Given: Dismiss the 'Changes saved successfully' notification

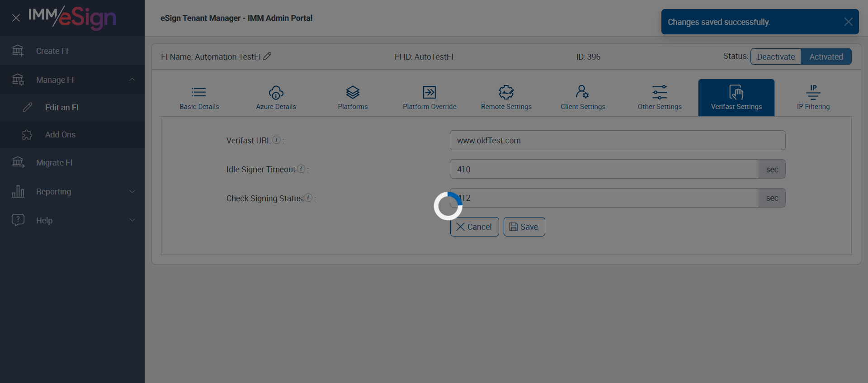Looking at the screenshot, I should 848,22.
